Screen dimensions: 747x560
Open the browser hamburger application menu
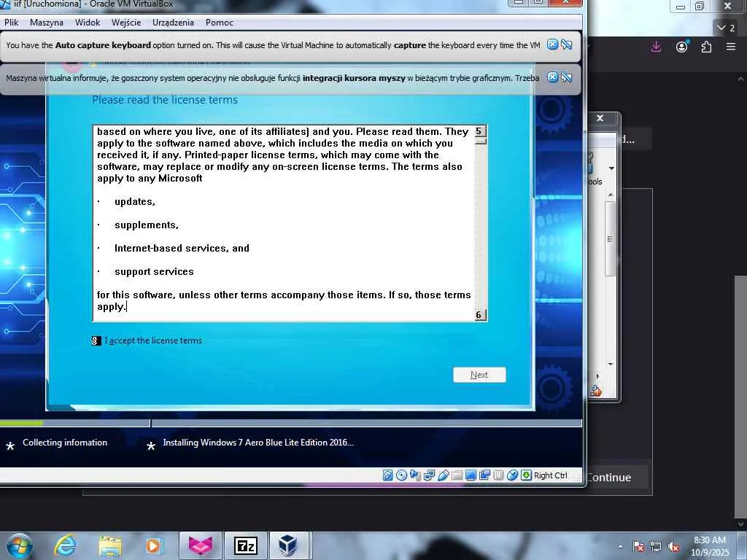coord(731,47)
